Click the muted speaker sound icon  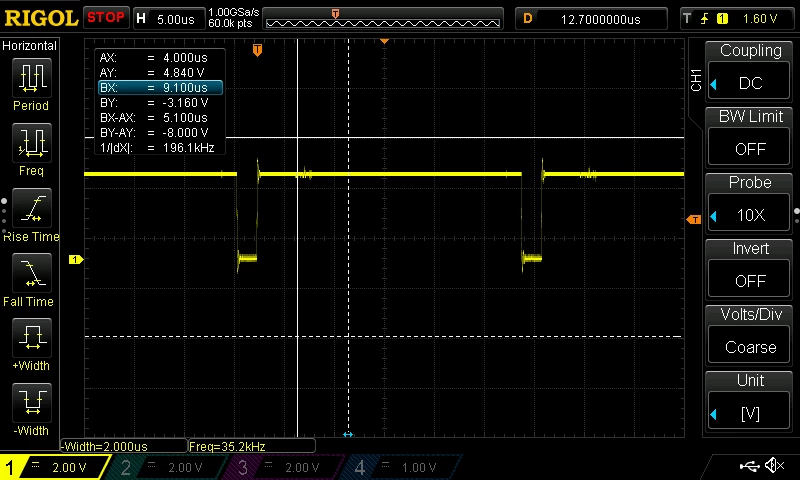point(774,465)
